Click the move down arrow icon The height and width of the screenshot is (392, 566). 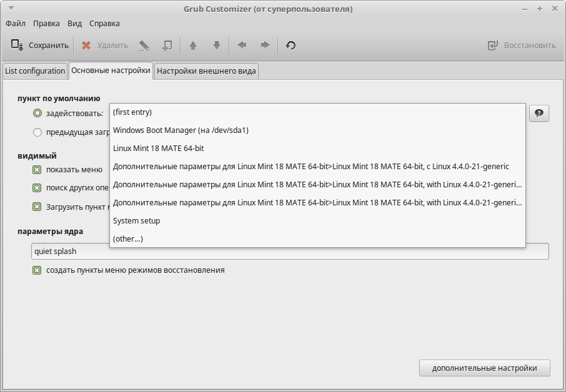[x=217, y=46]
